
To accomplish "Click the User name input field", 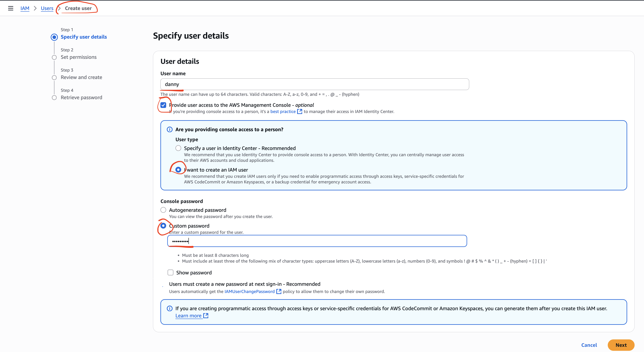I will 315,84.
